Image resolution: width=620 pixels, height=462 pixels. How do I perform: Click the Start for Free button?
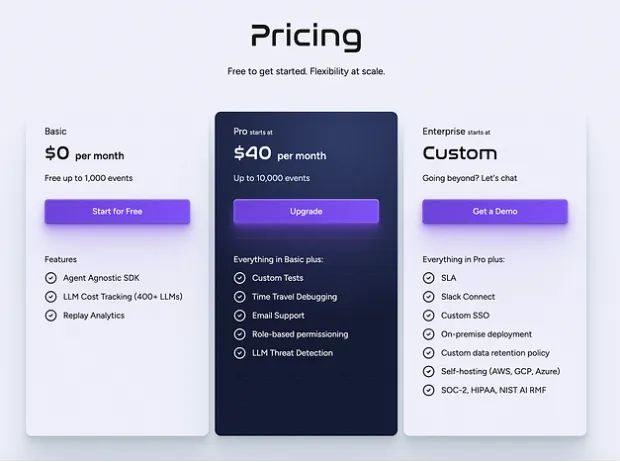(117, 211)
